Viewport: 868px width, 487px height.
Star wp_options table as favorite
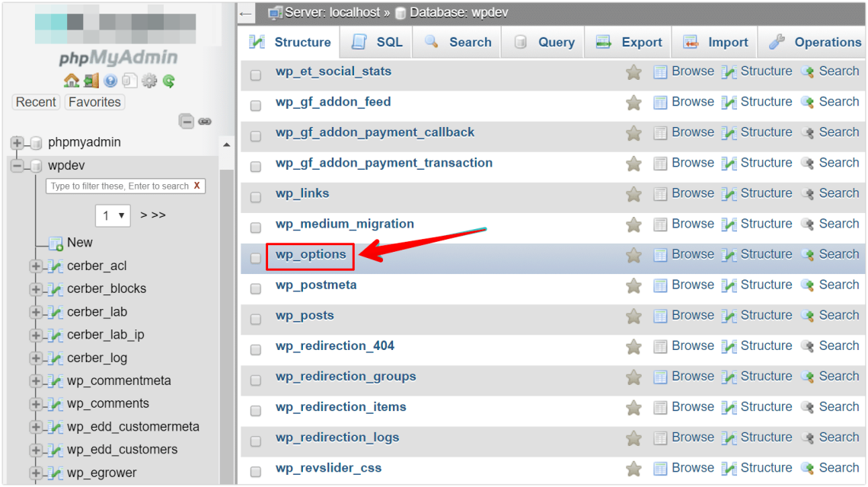pos(633,255)
